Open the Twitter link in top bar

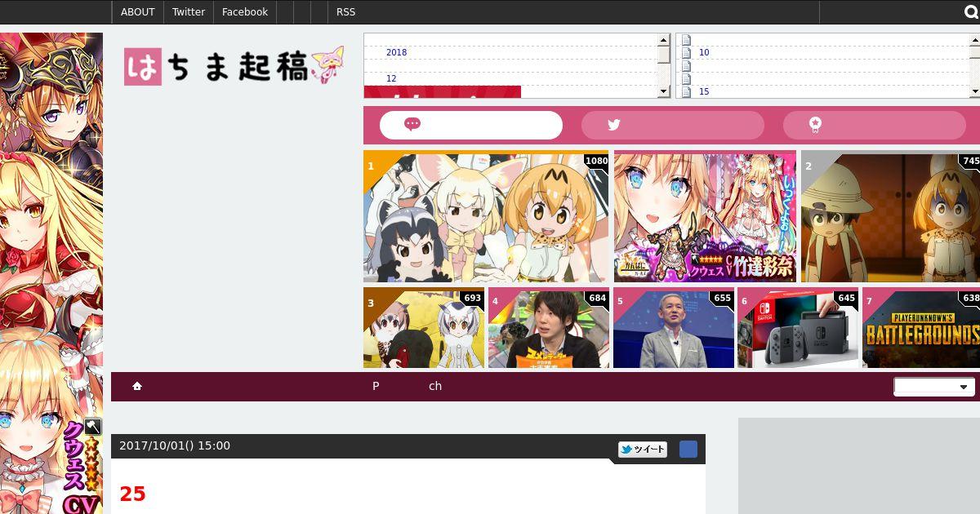(189, 12)
